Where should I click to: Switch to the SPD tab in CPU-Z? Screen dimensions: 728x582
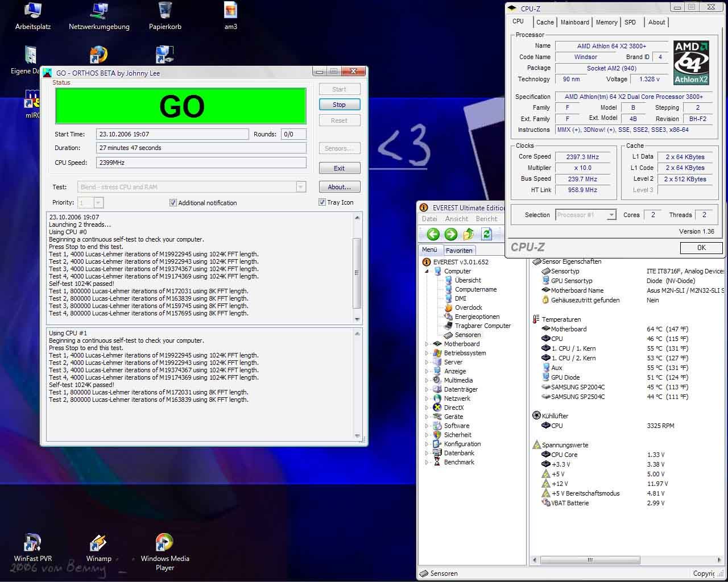point(630,22)
